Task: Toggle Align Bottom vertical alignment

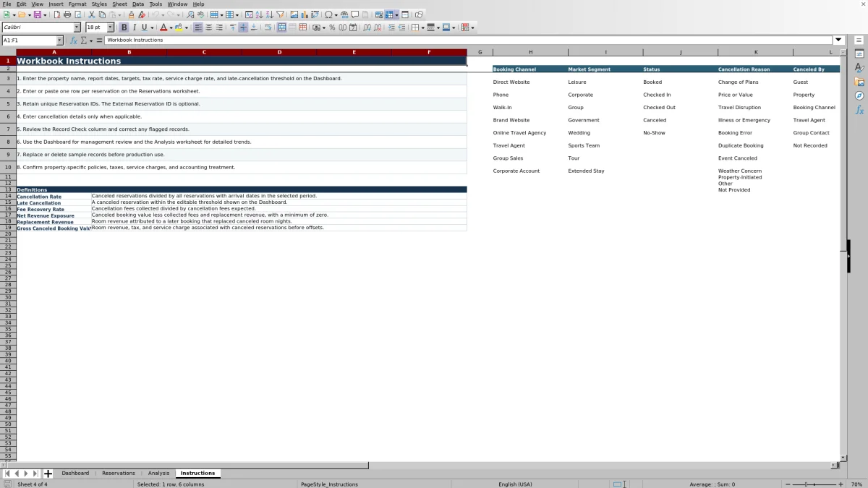Action: (x=254, y=27)
